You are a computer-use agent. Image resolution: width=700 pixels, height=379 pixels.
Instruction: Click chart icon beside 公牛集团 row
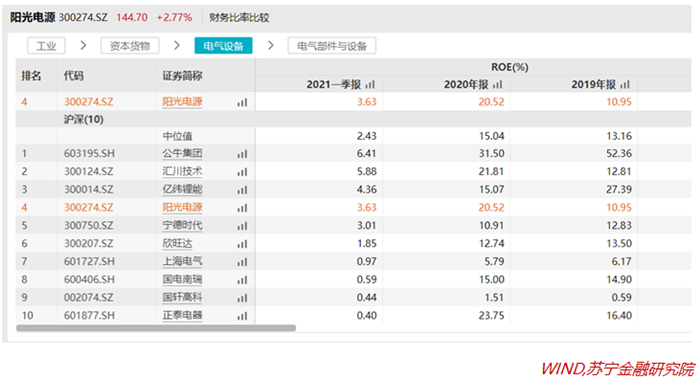(x=242, y=154)
